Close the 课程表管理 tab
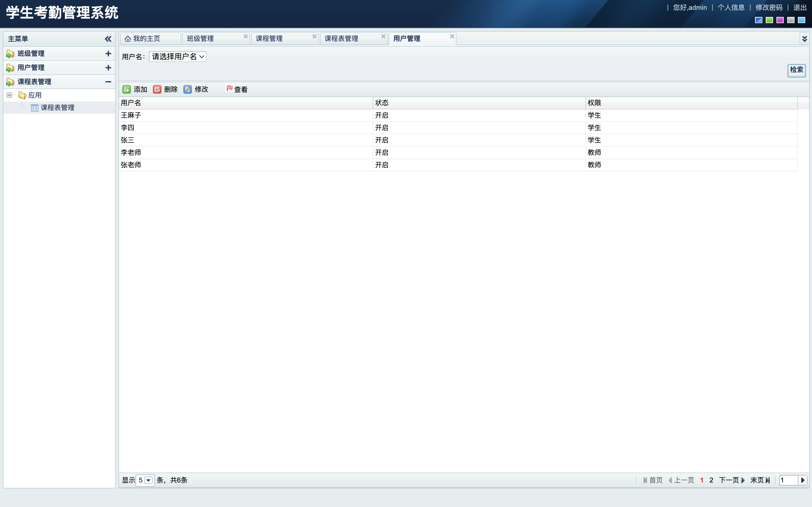Viewport: 812px width, 507px height. 383,36
